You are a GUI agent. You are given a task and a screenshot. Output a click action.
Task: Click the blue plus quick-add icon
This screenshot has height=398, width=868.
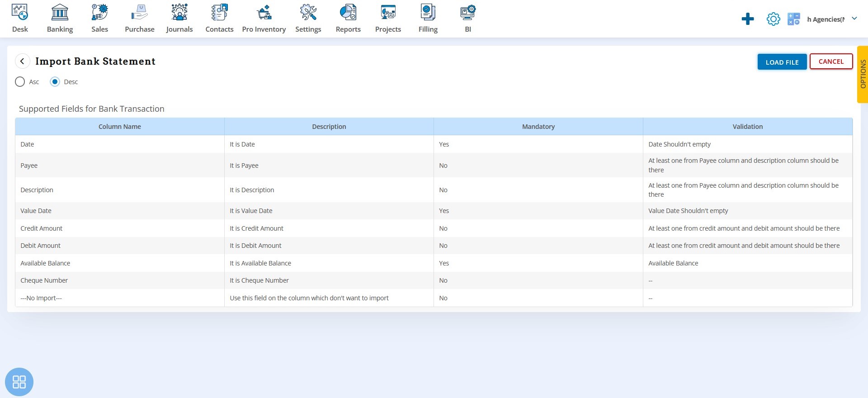click(748, 19)
